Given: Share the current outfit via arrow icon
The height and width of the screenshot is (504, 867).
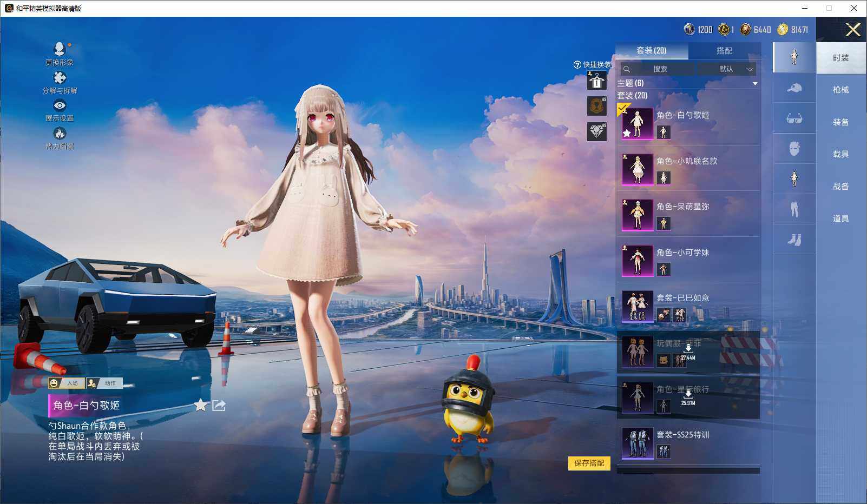Looking at the screenshot, I should 219,405.
